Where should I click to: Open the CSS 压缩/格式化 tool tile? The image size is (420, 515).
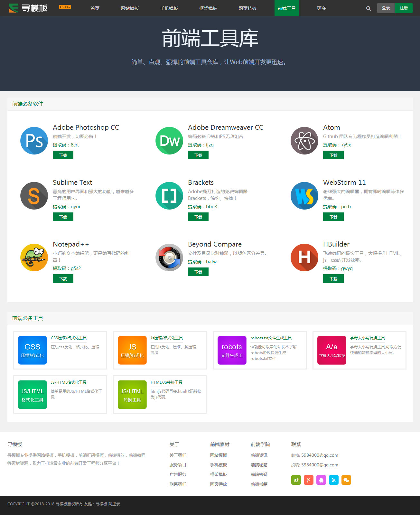click(x=33, y=350)
